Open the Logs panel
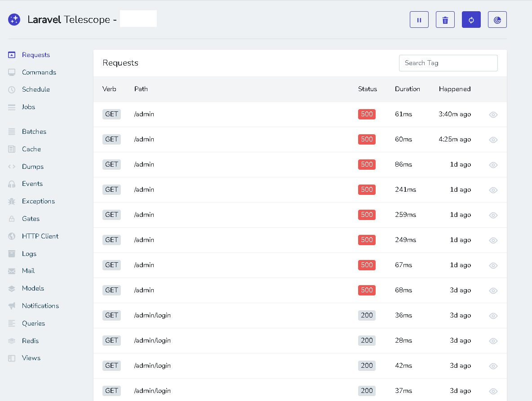Image resolution: width=532 pixels, height=401 pixels. [x=29, y=253]
